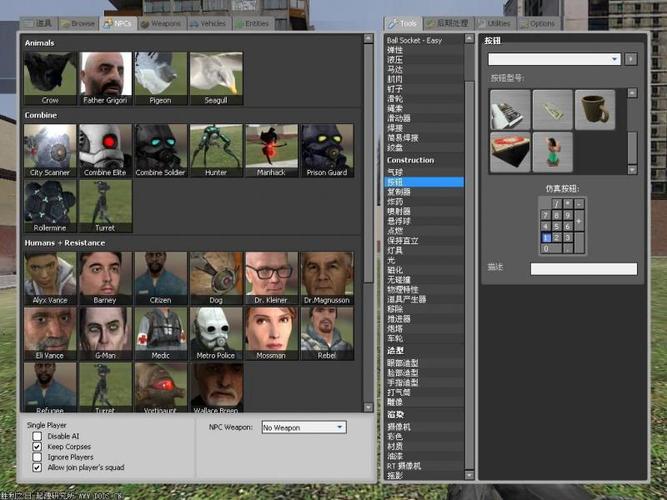Spawn the Crow NPC
The image size is (667, 500).
[x=50, y=78]
